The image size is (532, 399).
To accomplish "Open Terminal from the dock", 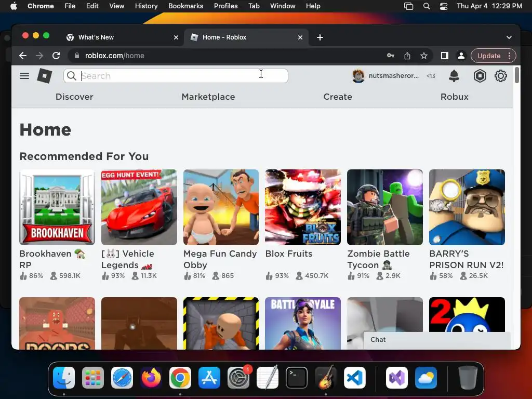I will [x=297, y=378].
